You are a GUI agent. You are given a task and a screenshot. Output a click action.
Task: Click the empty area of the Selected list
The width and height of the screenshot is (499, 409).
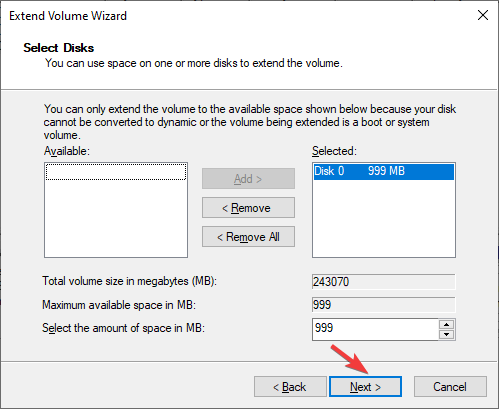[x=384, y=218]
